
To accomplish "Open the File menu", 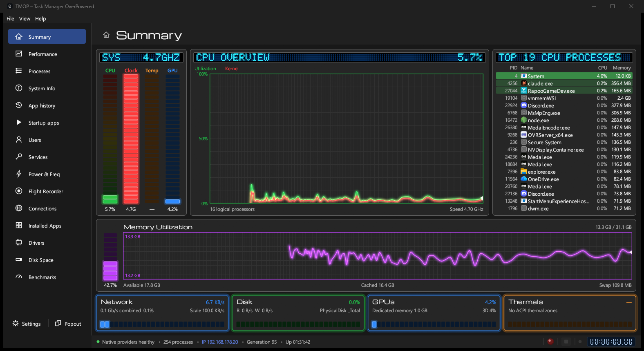I will click(x=11, y=19).
